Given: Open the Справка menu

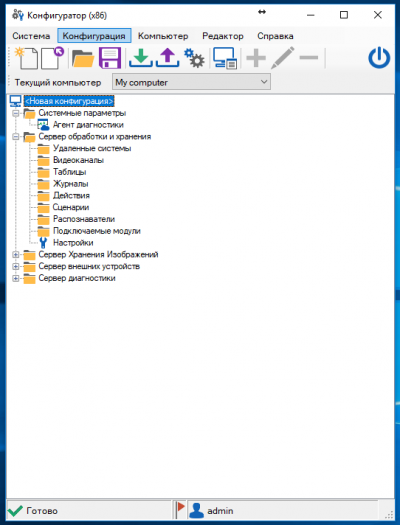Looking at the screenshot, I should [x=275, y=36].
